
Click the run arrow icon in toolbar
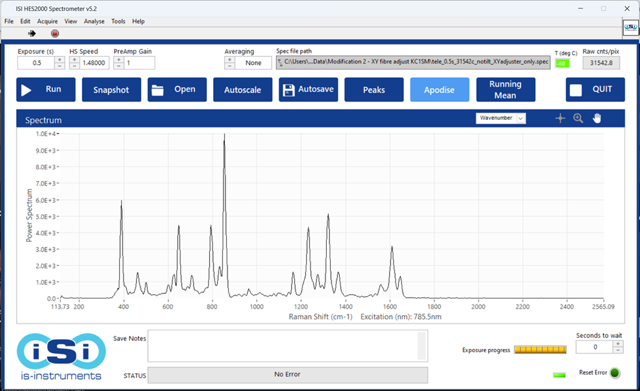coord(32,33)
